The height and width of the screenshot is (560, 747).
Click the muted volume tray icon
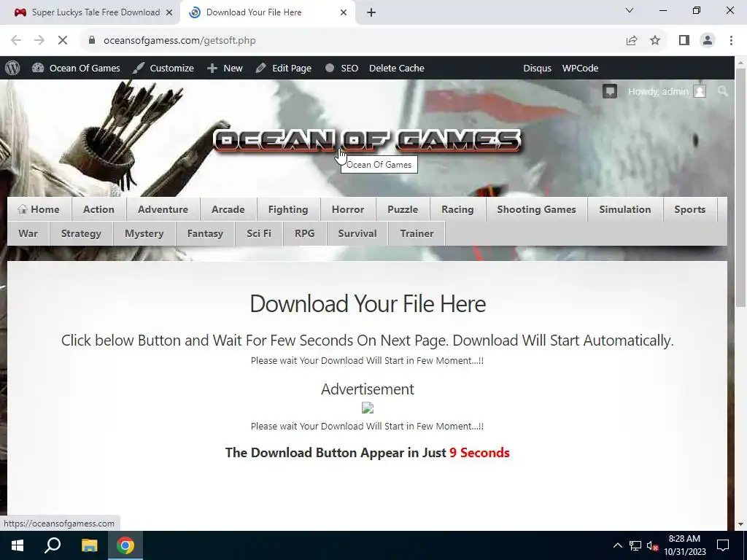[652, 545]
